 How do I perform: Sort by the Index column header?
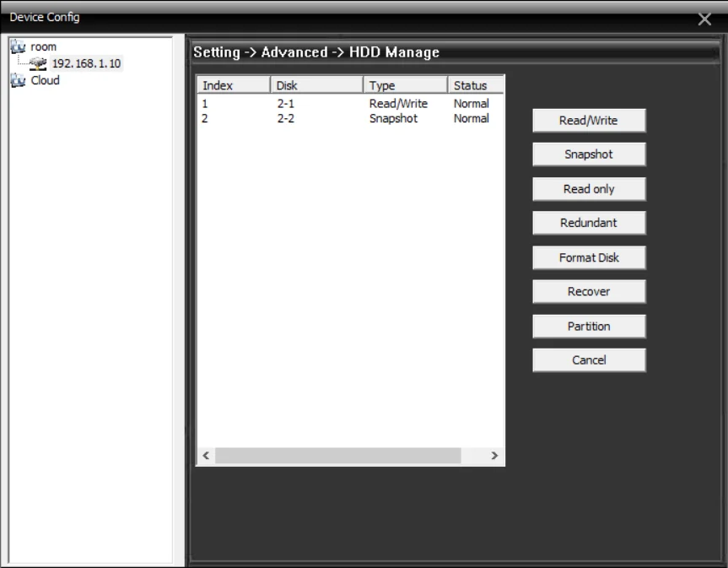[233, 85]
